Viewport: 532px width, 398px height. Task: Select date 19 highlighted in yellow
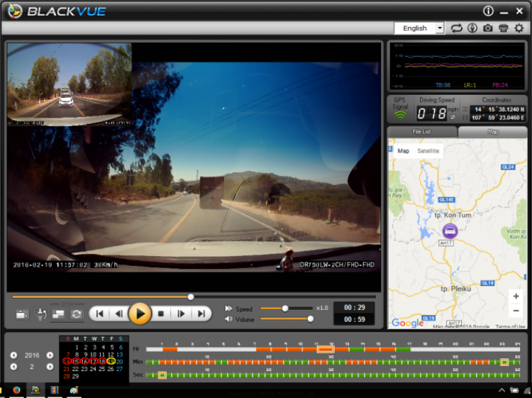111,361
